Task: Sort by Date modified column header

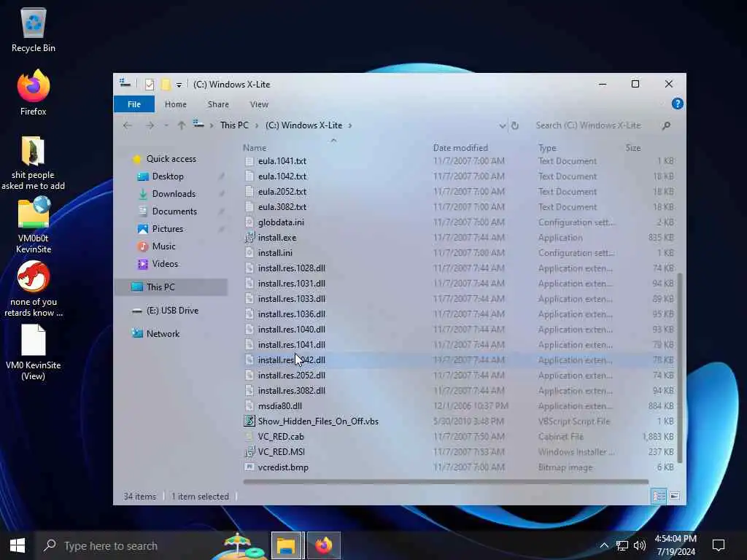Action: pos(460,148)
